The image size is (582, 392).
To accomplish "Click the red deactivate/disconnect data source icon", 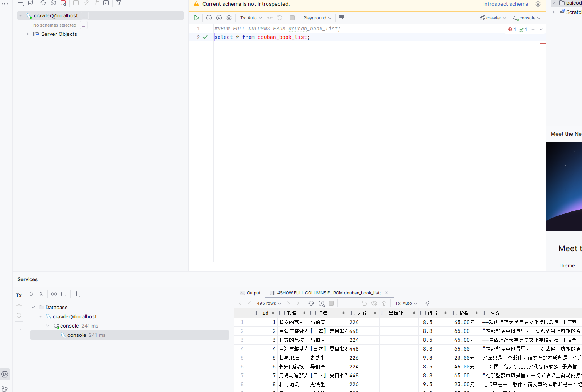I will 64,3.
